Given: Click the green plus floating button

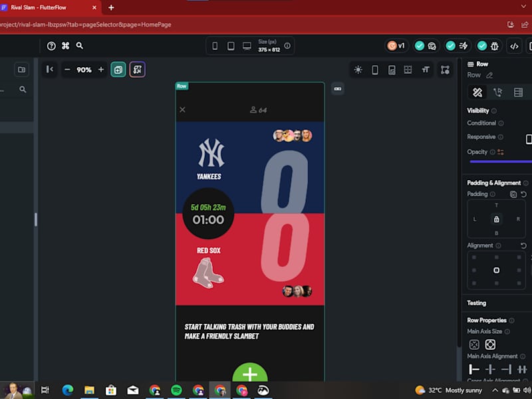Looking at the screenshot, I should pos(250,372).
